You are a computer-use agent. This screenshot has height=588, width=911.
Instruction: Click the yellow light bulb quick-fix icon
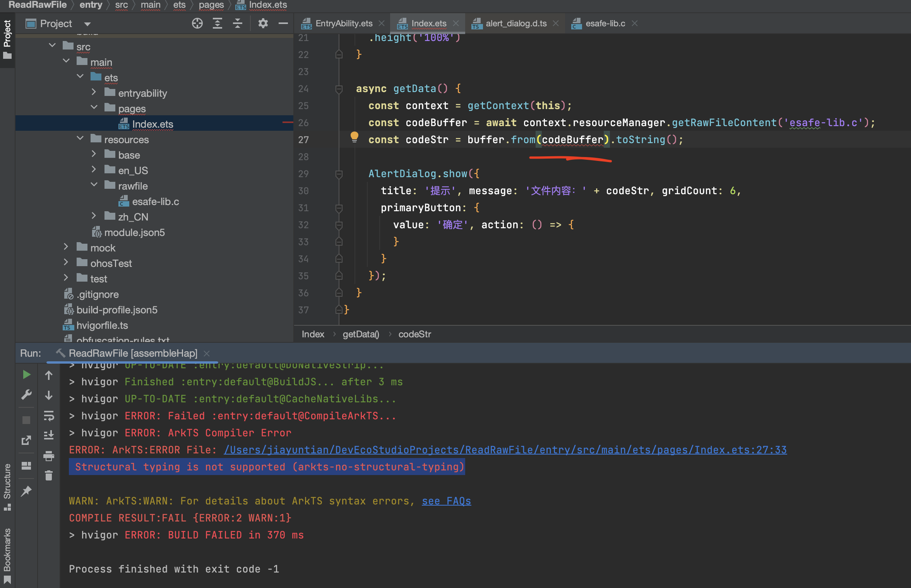point(354,137)
